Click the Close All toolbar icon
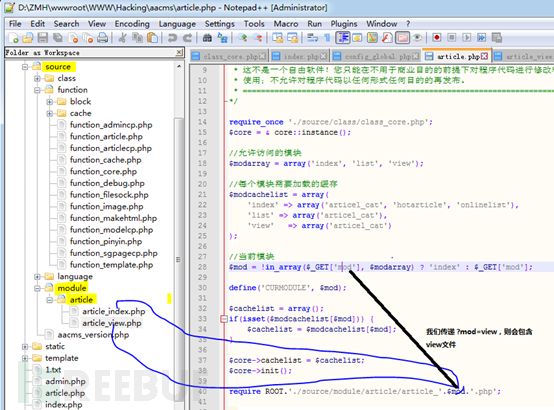 point(88,37)
